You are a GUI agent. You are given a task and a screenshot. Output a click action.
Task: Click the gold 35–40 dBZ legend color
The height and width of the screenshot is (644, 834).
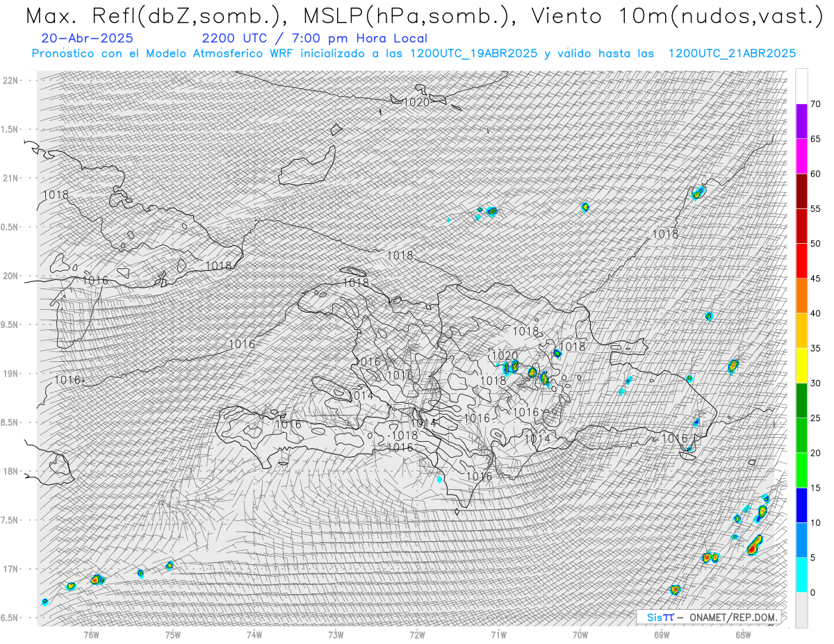click(801, 331)
